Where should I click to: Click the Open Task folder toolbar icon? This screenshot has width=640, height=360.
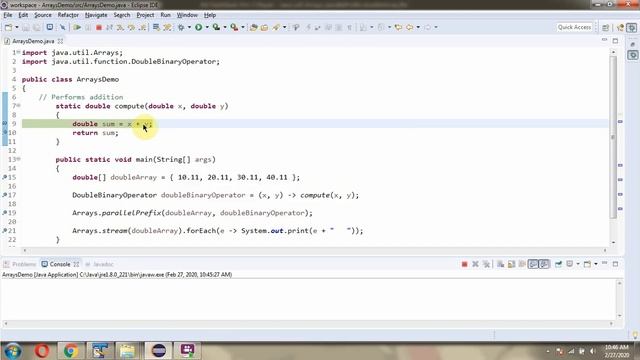(264, 27)
